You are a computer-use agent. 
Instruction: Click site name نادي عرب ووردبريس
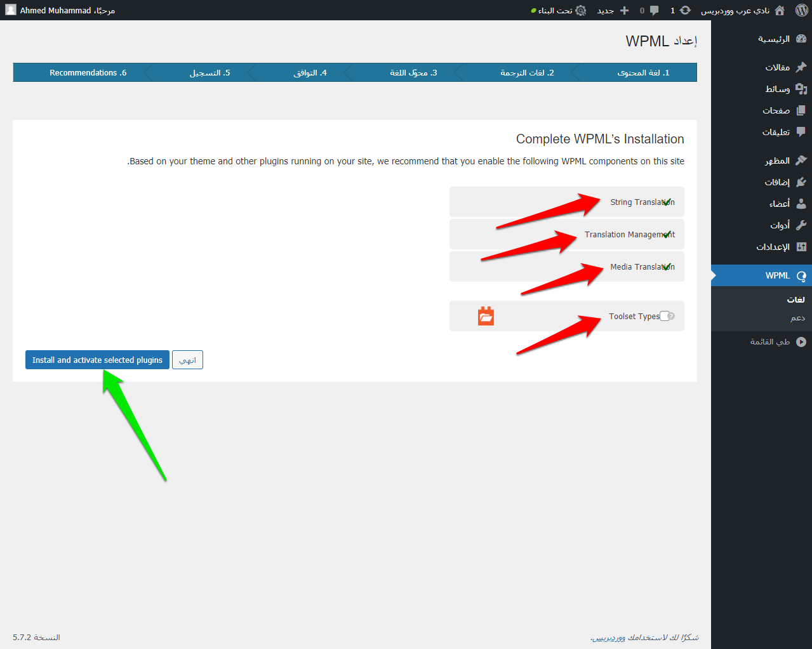(x=735, y=10)
